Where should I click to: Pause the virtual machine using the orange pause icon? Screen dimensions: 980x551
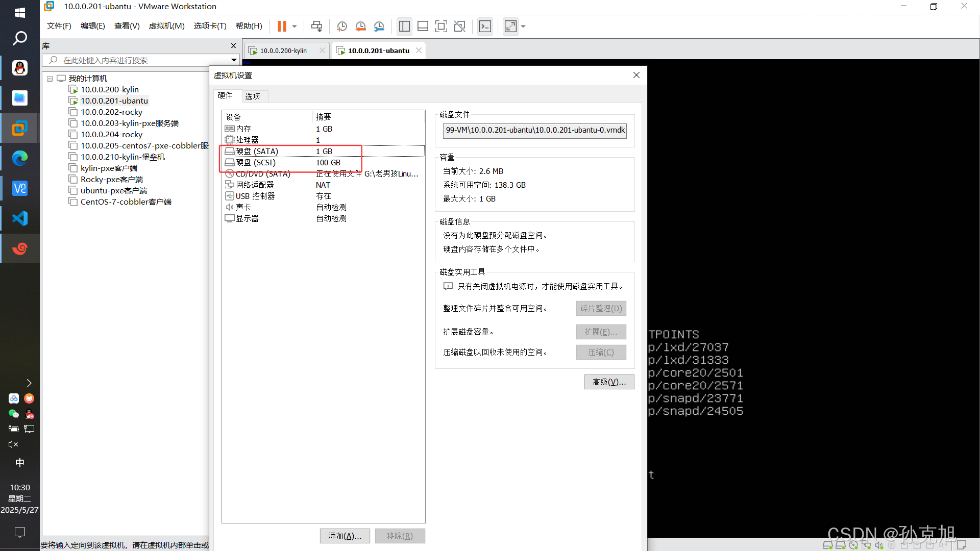281,26
